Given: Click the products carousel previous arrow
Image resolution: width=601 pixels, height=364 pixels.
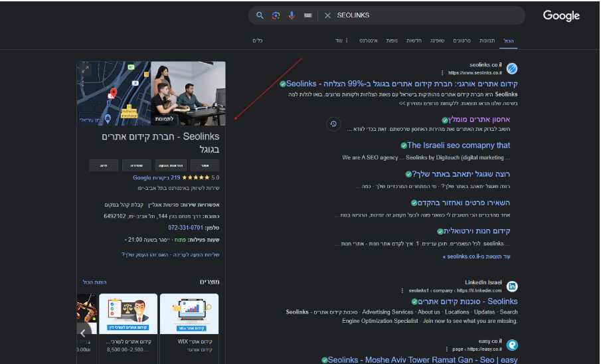Looking at the screenshot, I should click(83, 333).
